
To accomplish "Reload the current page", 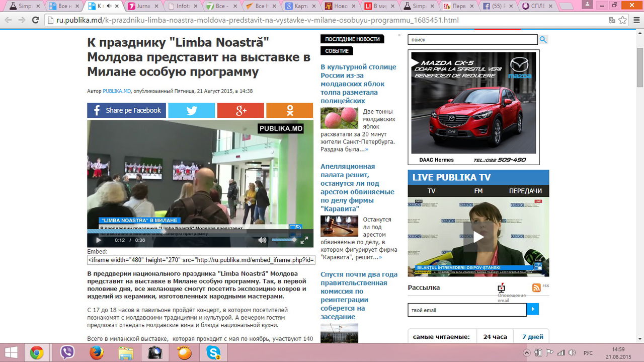I will click(36, 20).
